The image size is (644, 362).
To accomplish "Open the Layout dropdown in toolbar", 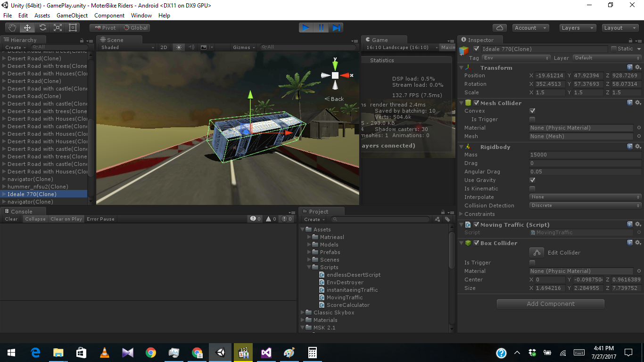I will (x=620, y=28).
